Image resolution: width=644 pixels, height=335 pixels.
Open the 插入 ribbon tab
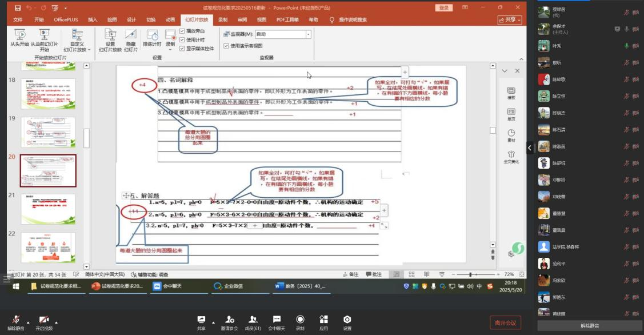[x=93, y=19]
